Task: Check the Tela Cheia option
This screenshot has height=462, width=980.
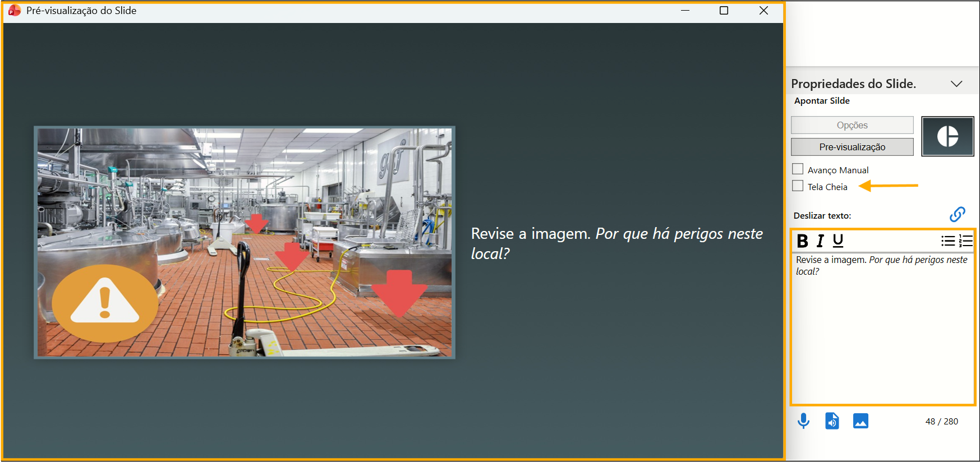Action: pos(798,186)
